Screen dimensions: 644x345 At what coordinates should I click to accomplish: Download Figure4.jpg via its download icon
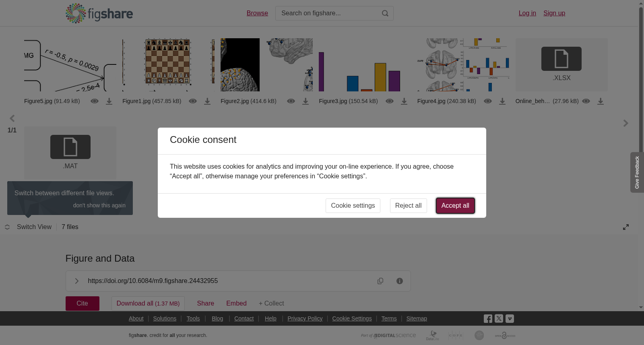pyautogui.click(x=502, y=101)
